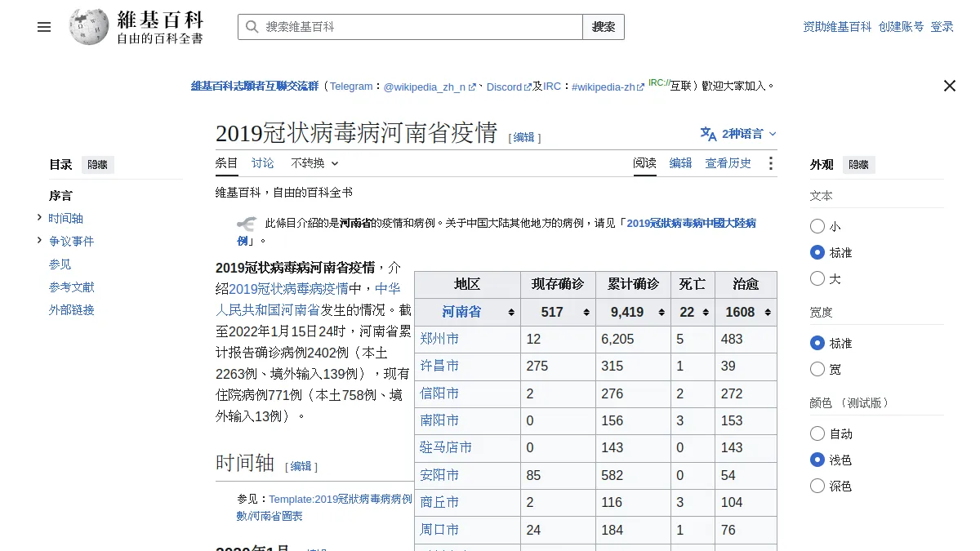Click the 搜索 search button
This screenshot has height=551, width=980.
(604, 27)
